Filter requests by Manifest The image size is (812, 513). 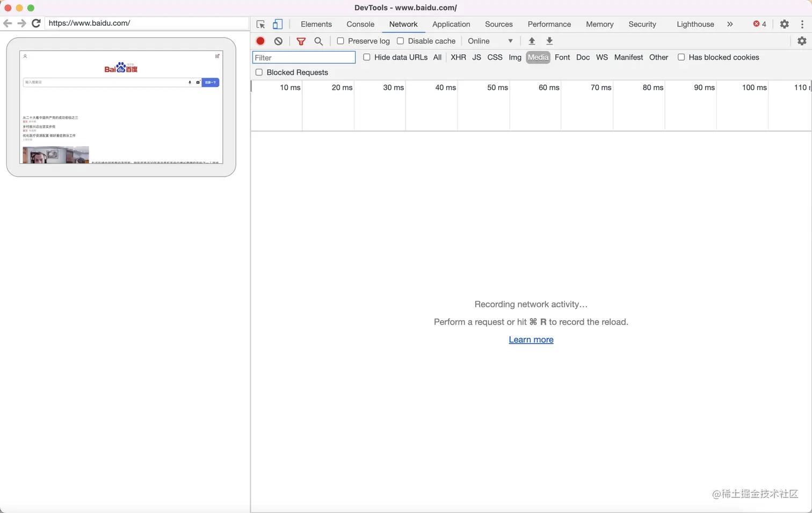pos(628,57)
